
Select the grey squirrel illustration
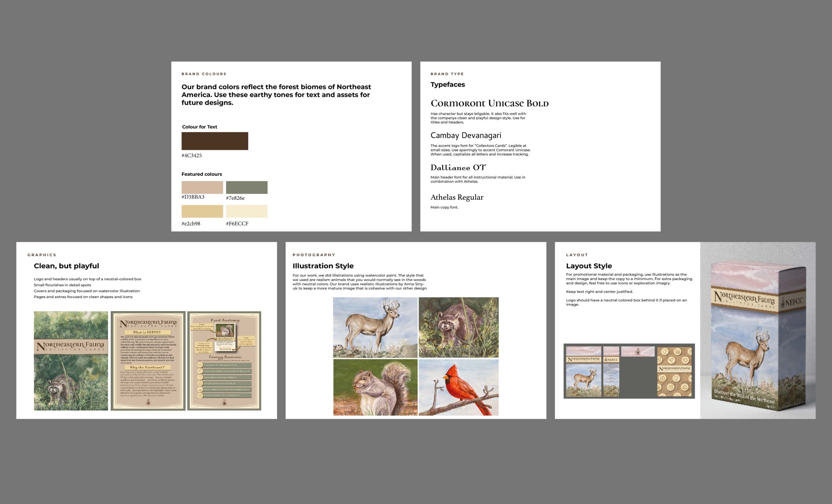[x=375, y=387]
